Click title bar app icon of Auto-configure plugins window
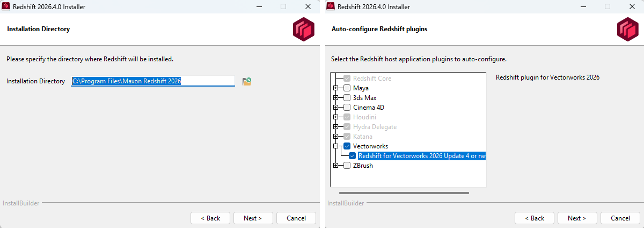This screenshot has width=644, height=228. (330, 7)
